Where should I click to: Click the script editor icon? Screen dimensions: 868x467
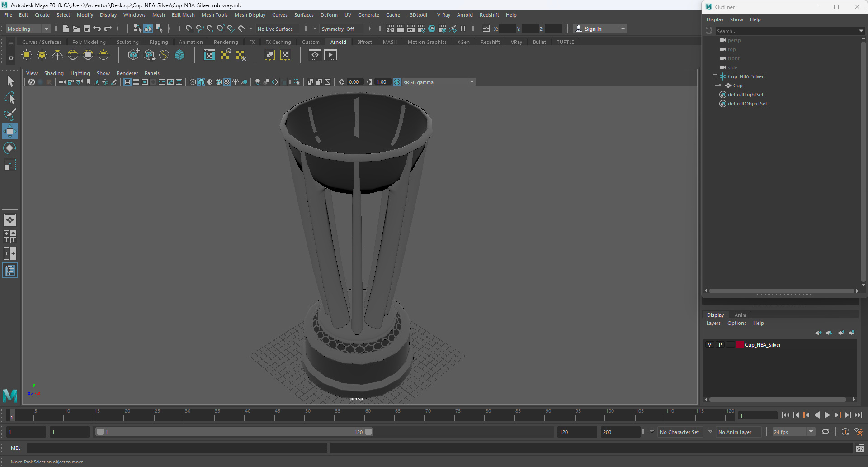click(x=859, y=448)
